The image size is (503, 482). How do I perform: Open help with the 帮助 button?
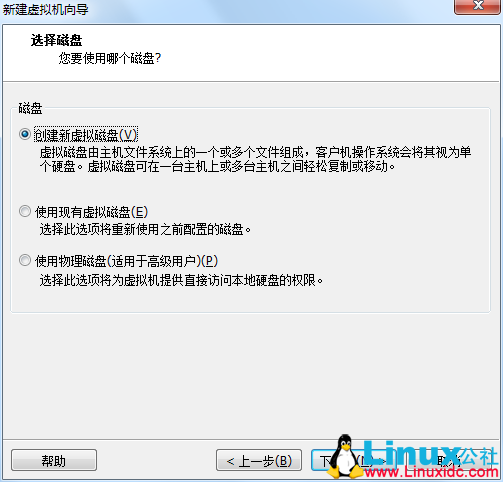tap(54, 460)
